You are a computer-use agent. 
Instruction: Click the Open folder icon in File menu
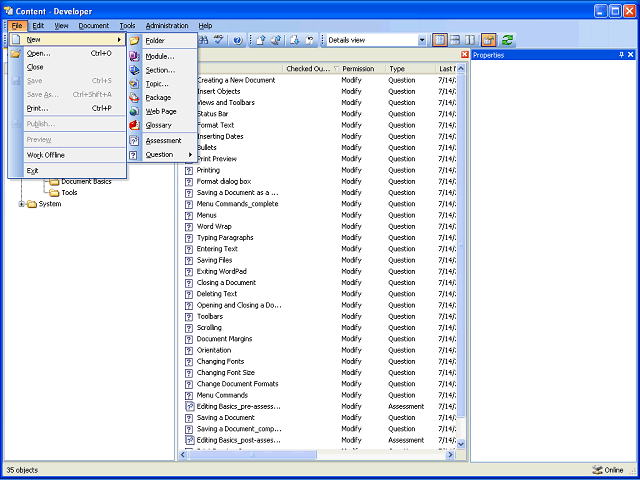(16, 53)
